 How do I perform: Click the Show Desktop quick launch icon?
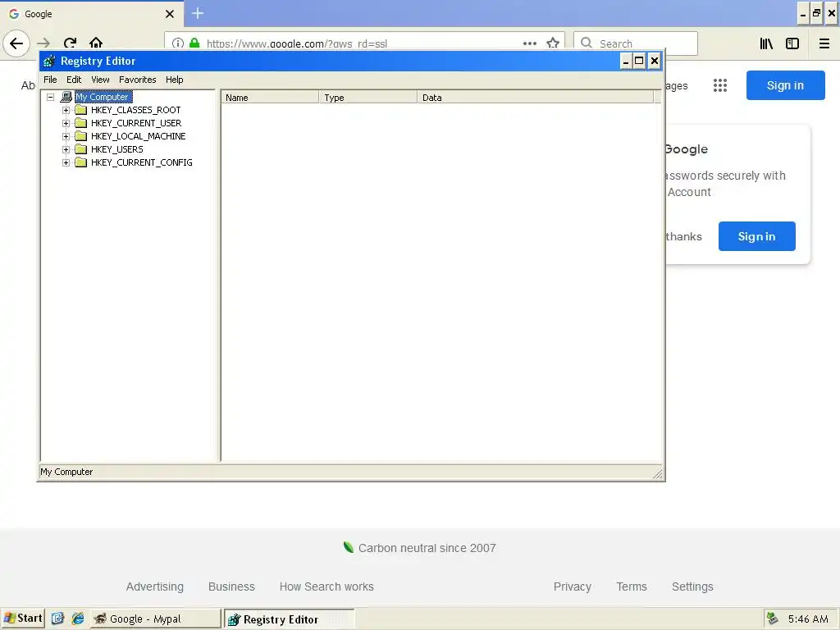click(58, 619)
